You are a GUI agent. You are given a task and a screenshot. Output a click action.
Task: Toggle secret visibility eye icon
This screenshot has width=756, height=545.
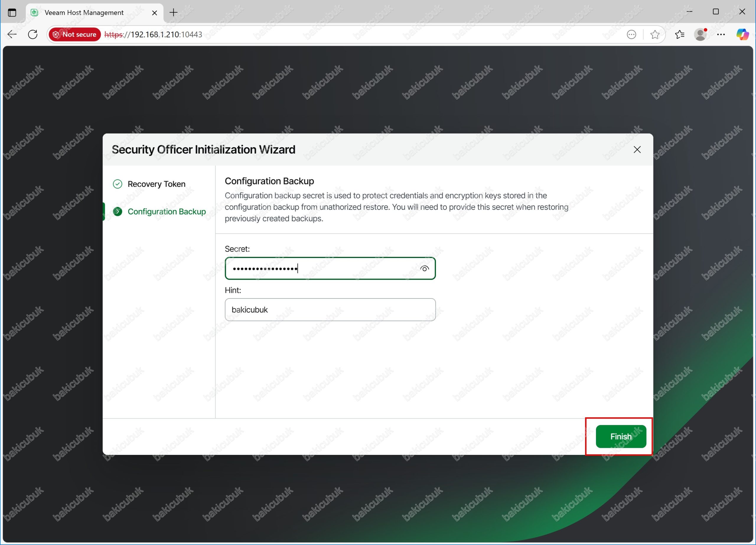click(x=424, y=268)
